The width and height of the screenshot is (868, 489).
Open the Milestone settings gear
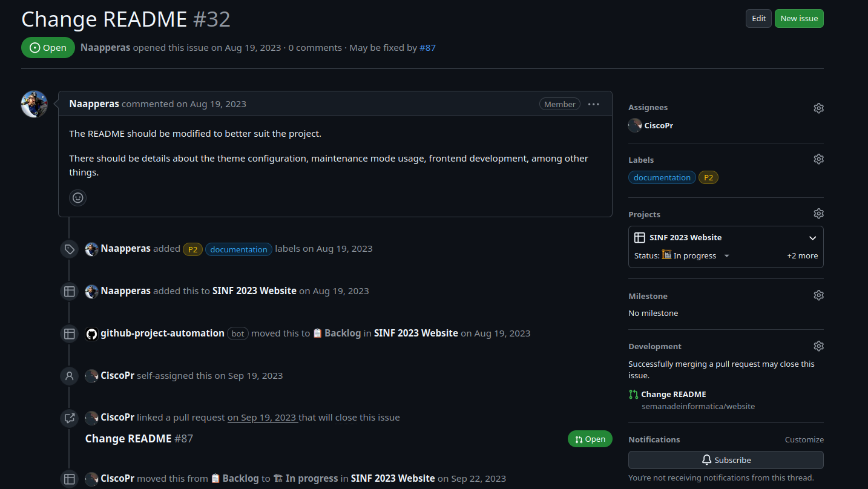[818, 295]
